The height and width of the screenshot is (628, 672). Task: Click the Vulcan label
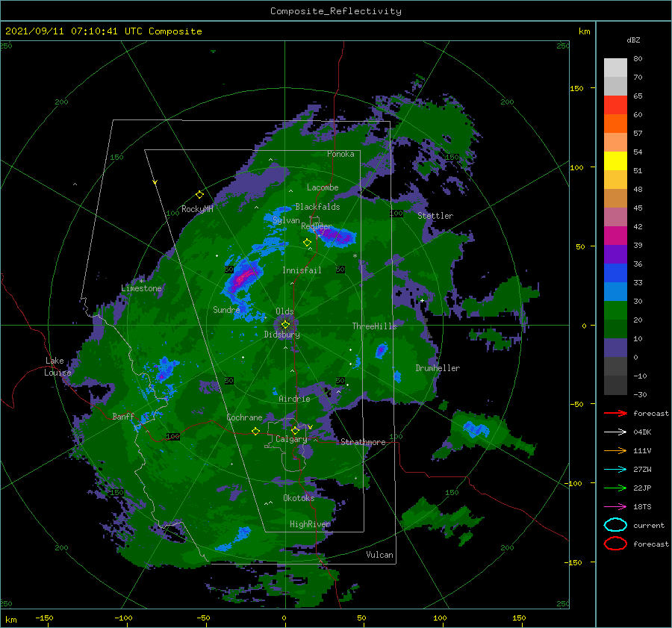(x=380, y=555)
